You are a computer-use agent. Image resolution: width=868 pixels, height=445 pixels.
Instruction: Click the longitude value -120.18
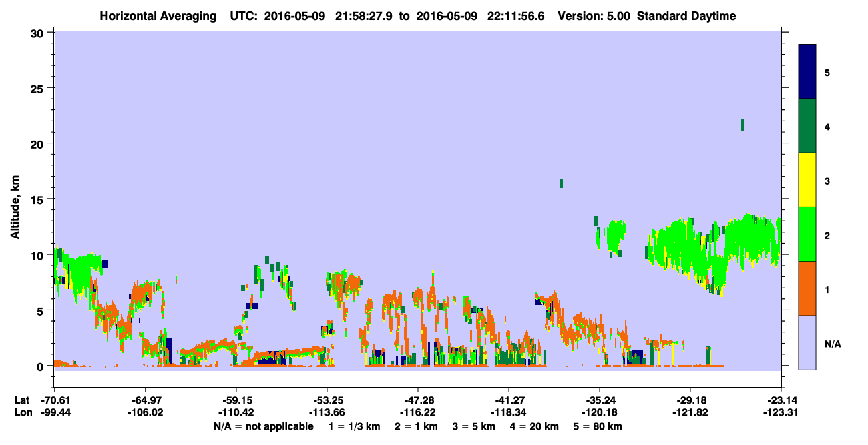tap(600, 412)
